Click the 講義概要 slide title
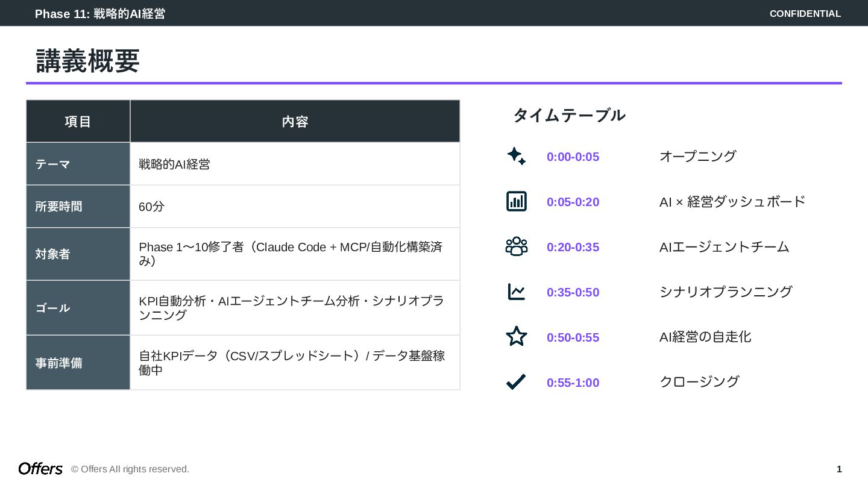 [88, 61]
